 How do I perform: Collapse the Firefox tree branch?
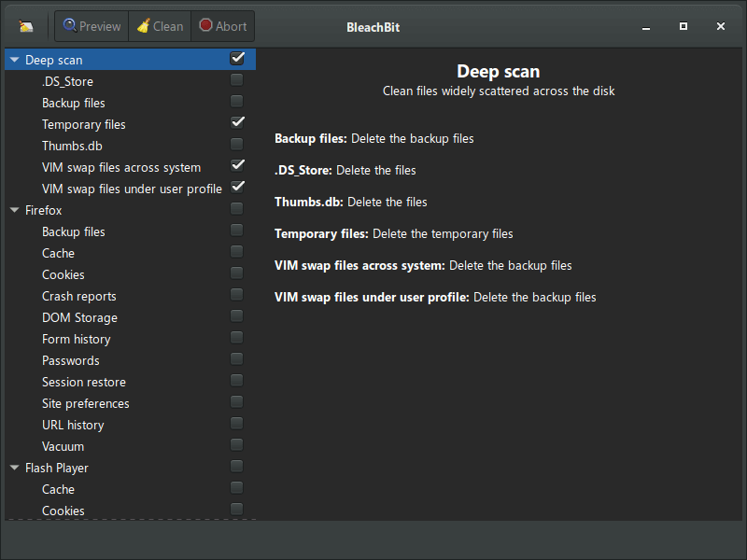13,209
